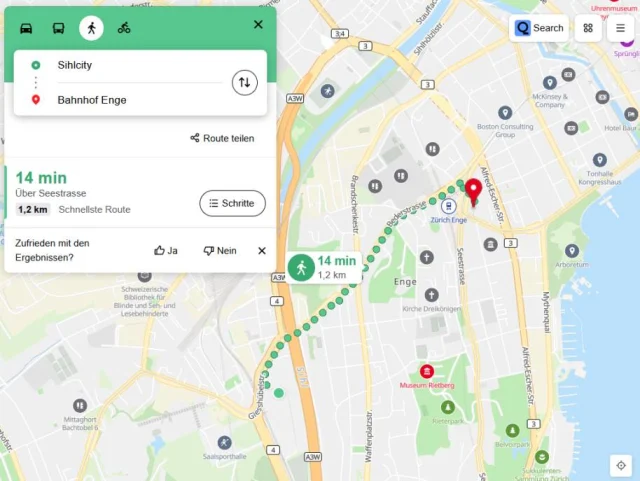
Task: Share route via Route teilen
Action: point(222,138)
